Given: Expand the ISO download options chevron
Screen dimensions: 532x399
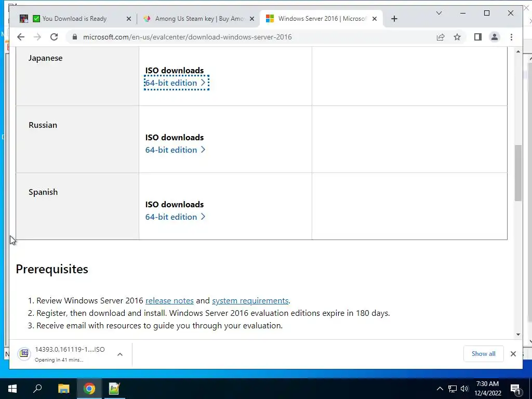Looking at the screenshot, I should [120, 354].
